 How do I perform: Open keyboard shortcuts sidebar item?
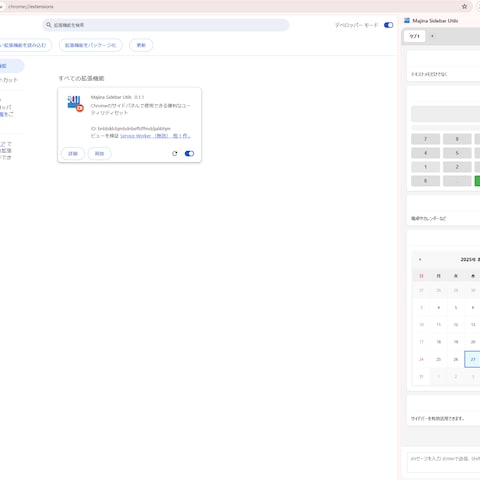[9, 80]
